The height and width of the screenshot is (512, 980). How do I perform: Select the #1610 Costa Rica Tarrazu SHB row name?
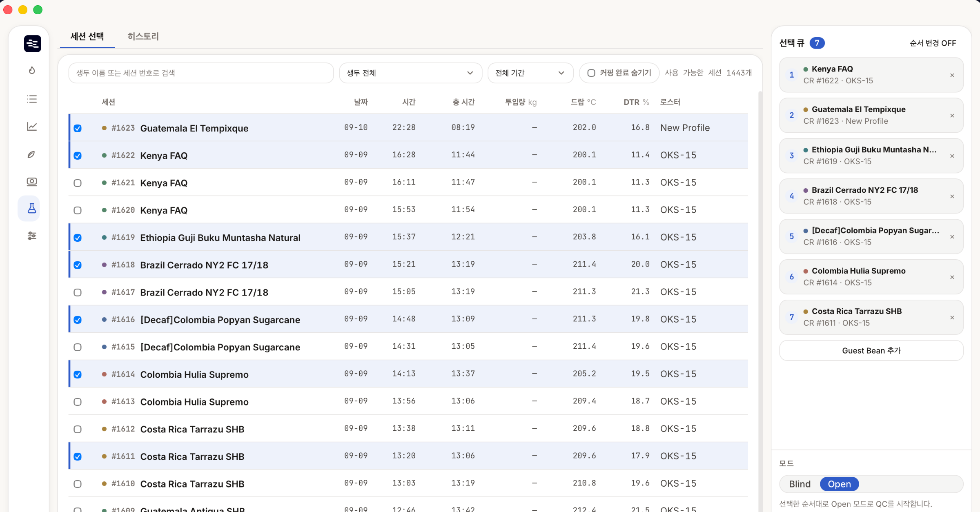tap(192, 484)
